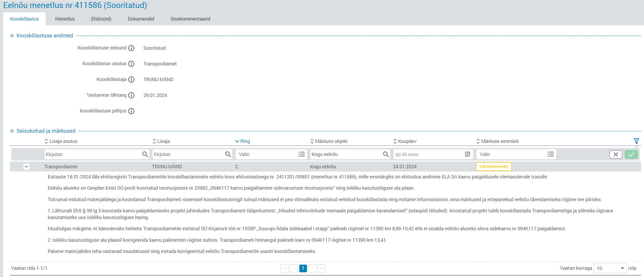Select the 24.01.2024 date cell
This screenshot has height=277, width=644.
pyautogui.click(x=405, y=167)
